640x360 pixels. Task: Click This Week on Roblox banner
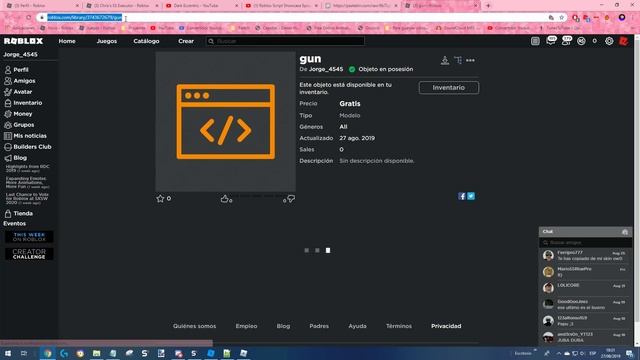click(29, 237)
